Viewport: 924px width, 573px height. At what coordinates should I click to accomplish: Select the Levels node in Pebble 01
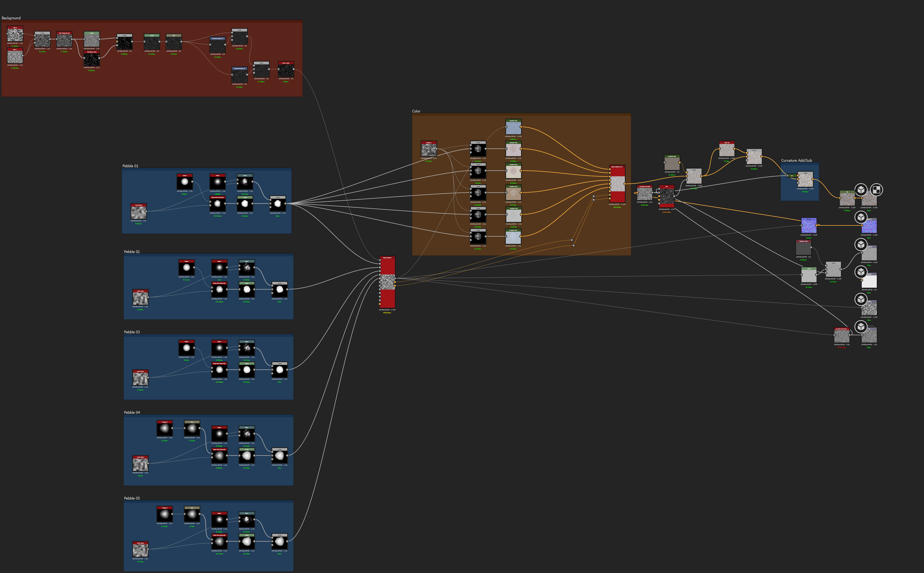(245, 203)
